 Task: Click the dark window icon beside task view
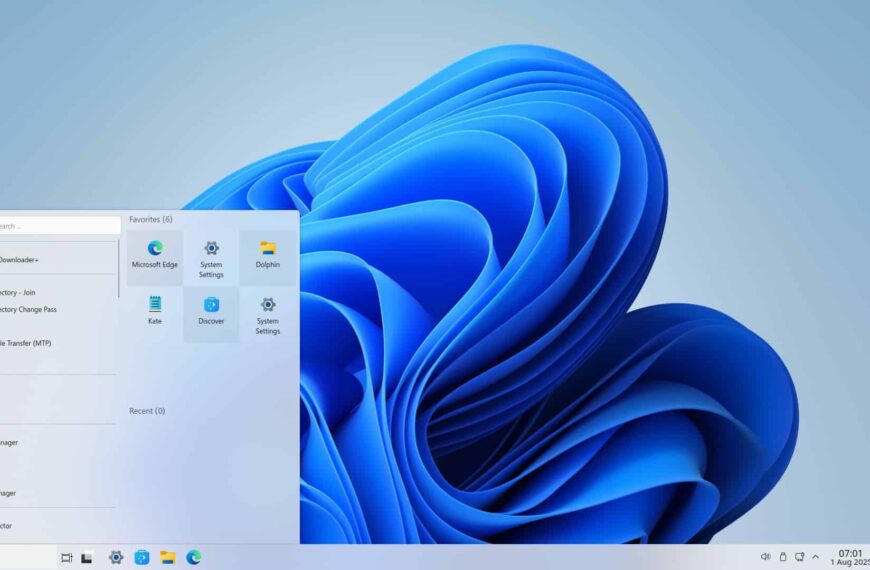point(87,558)
